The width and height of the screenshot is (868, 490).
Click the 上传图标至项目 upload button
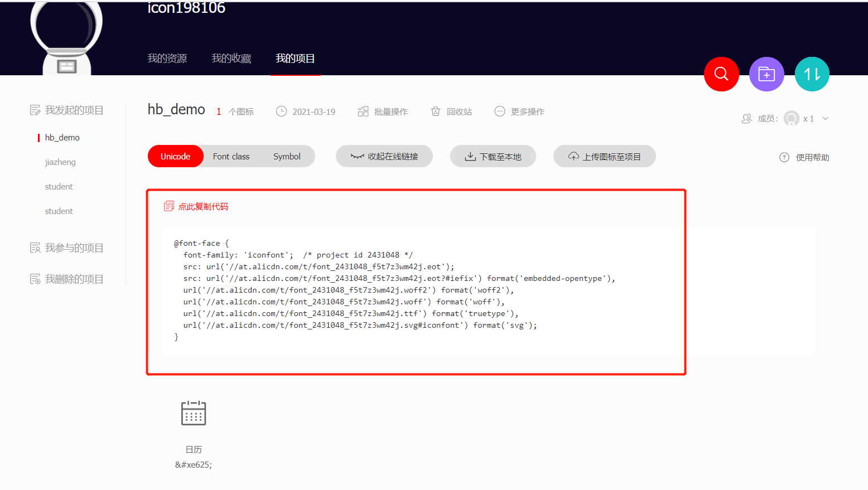pos(604,156)
